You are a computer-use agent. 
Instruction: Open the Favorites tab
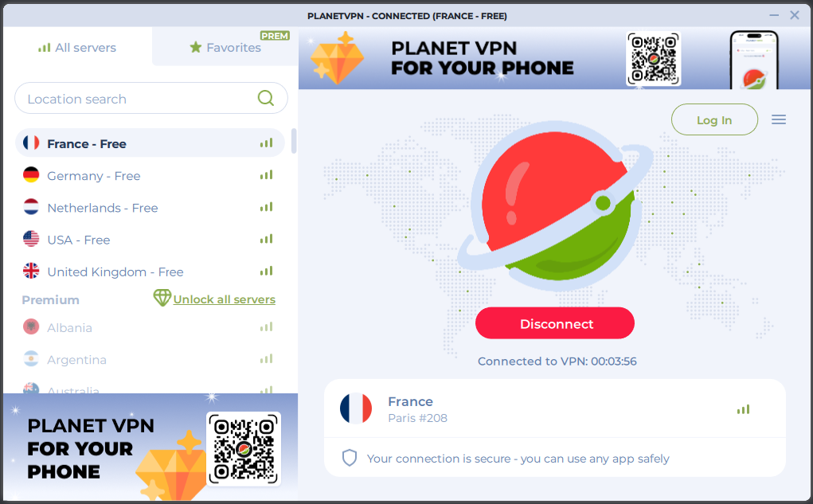coord(225,48)
